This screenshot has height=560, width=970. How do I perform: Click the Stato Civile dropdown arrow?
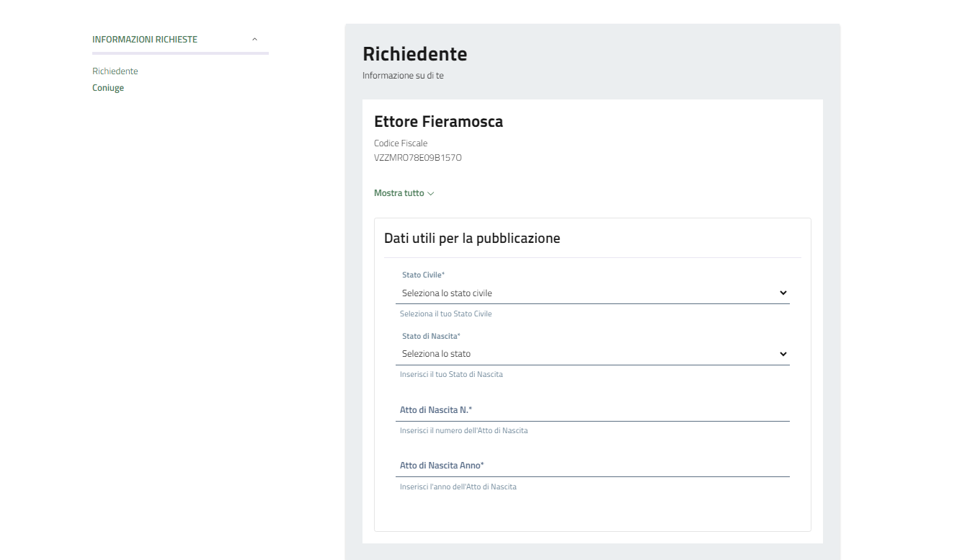coord(783,293)
